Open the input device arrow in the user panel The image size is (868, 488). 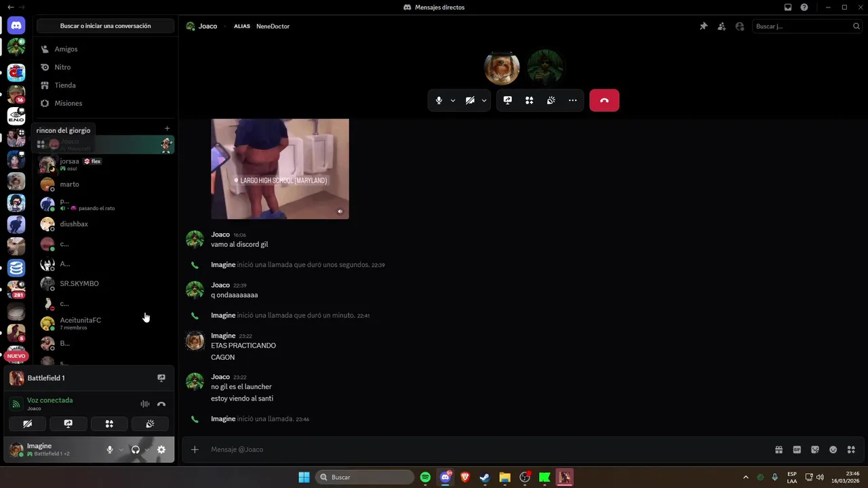[x=121, y=449]
